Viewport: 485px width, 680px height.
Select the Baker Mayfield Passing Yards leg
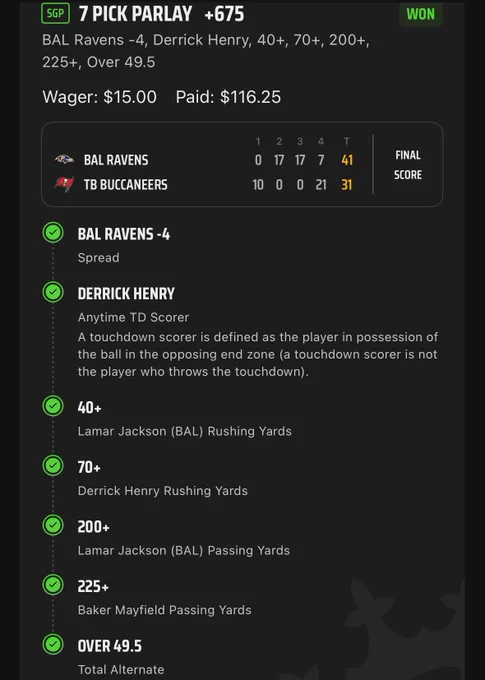click(164, 598)
